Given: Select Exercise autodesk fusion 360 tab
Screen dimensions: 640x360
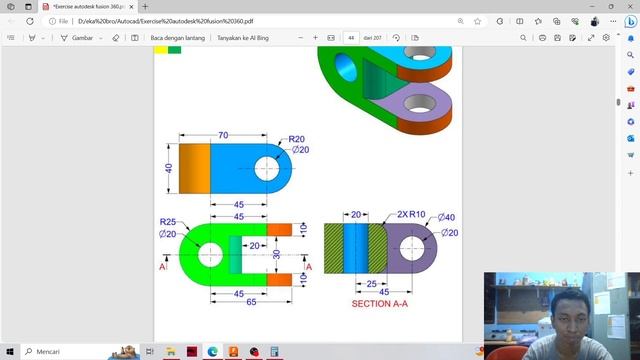Looking at the screenshot, I should (x=88, y=7).
